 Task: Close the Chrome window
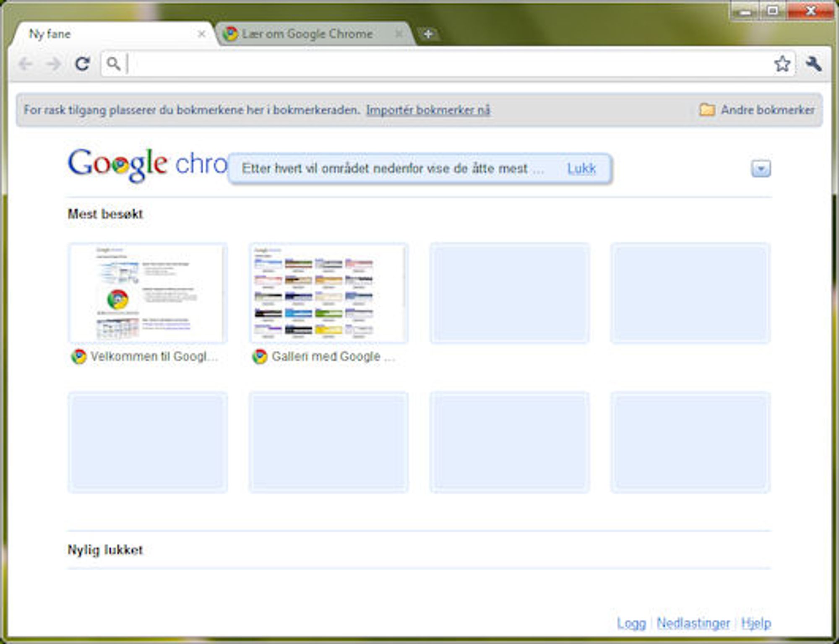point(810,11)
